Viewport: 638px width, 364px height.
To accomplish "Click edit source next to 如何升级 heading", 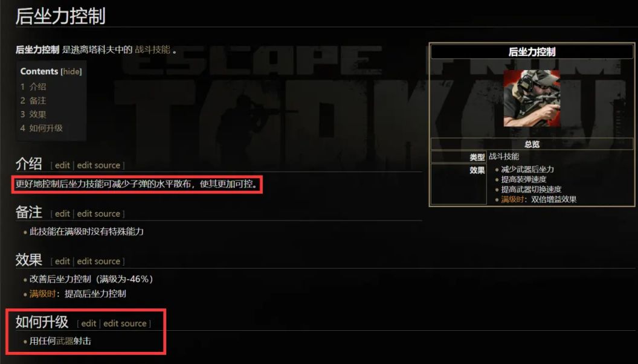I will pyautogui.click(x=125, y=324).
